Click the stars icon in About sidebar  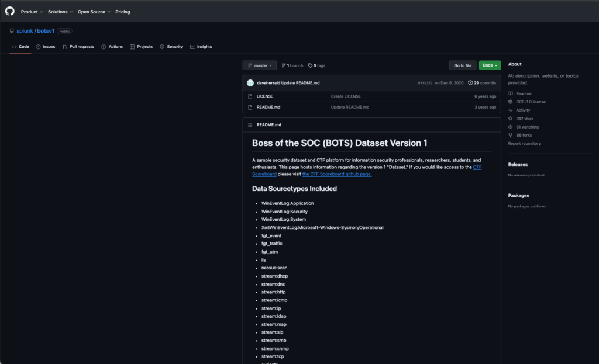(x=510, y=119)
